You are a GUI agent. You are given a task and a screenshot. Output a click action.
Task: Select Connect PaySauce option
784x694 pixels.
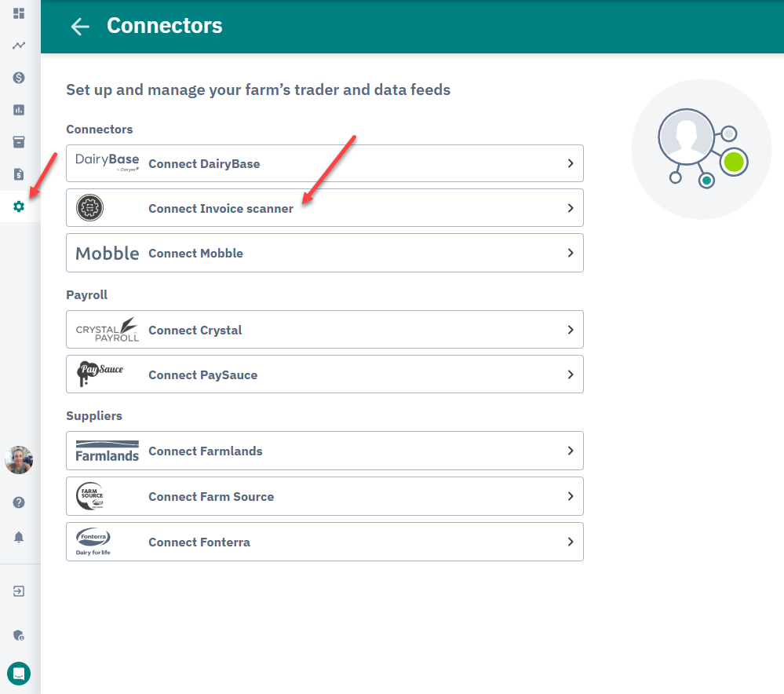click(324, 374)
